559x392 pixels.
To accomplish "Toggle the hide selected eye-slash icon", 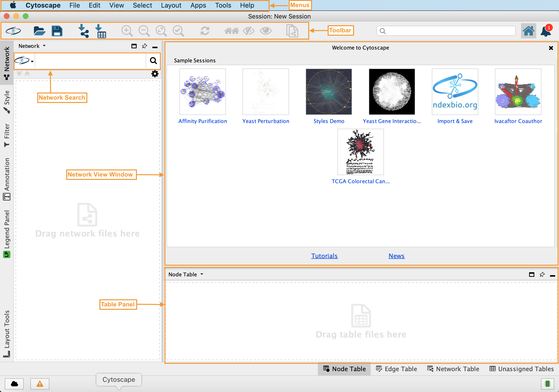I will point(249,31).
